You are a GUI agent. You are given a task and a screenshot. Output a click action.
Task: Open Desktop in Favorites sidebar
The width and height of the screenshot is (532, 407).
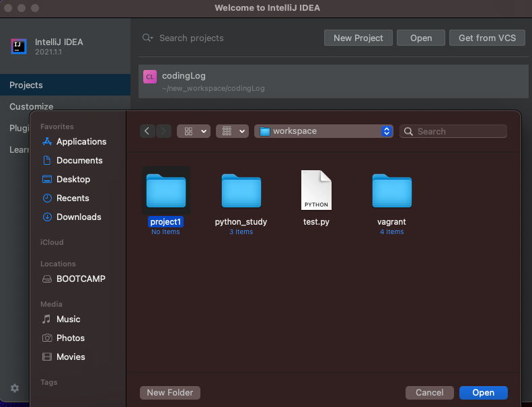pos(67,179)
